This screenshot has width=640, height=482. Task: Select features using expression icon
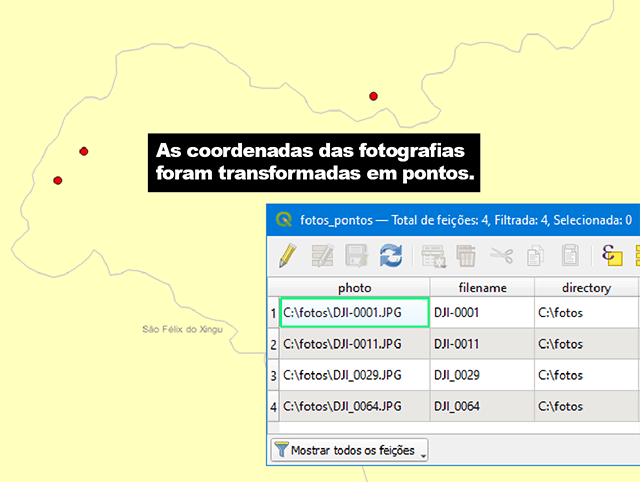coord(612,255)
